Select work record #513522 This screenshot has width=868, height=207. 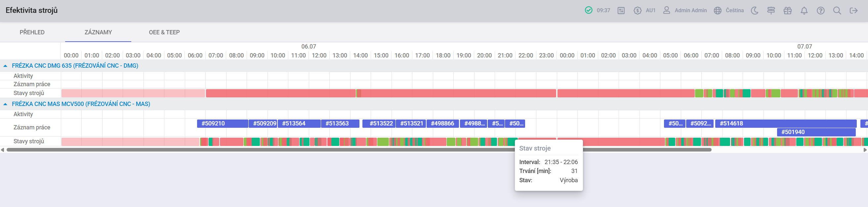379,123
